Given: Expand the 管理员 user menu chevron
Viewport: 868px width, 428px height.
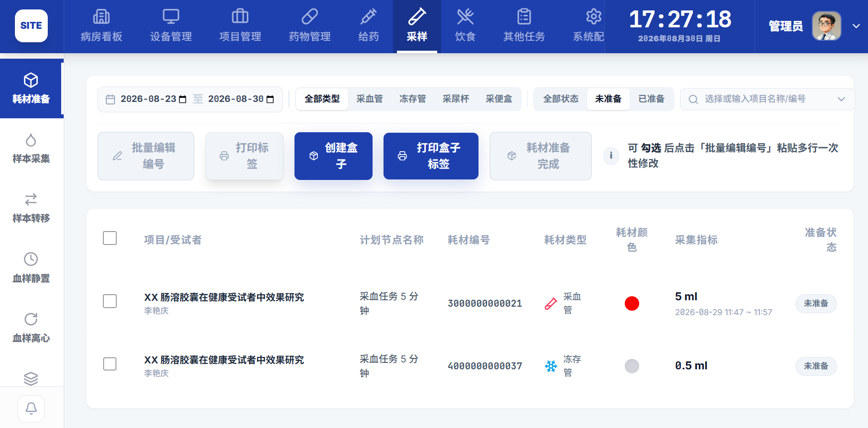Looking at the screenshot, I should (x=856, y=26).
